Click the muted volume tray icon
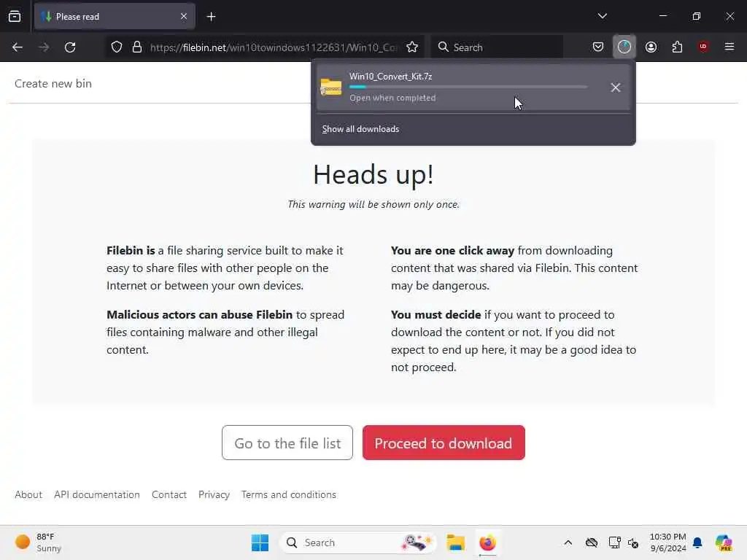 click(x=633, y=542)
